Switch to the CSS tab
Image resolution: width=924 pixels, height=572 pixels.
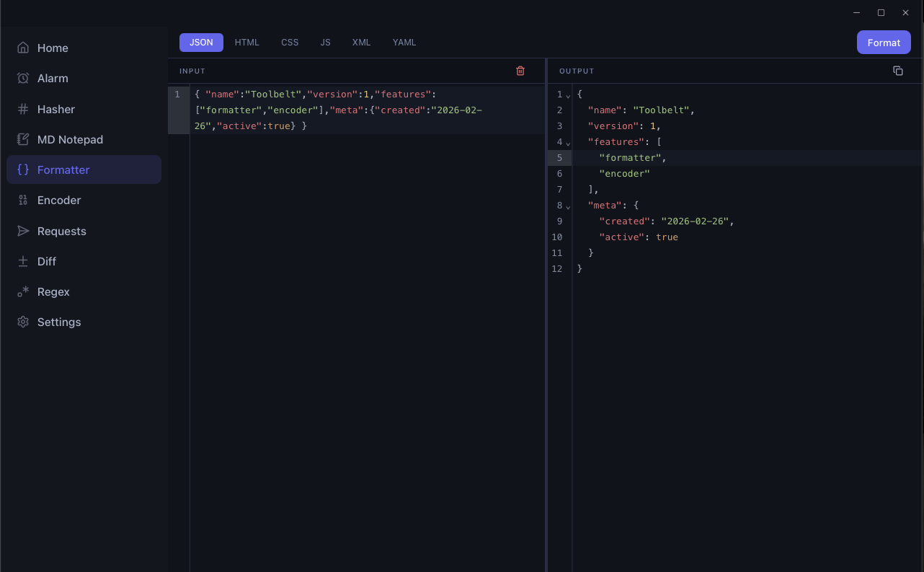[290, 42]
